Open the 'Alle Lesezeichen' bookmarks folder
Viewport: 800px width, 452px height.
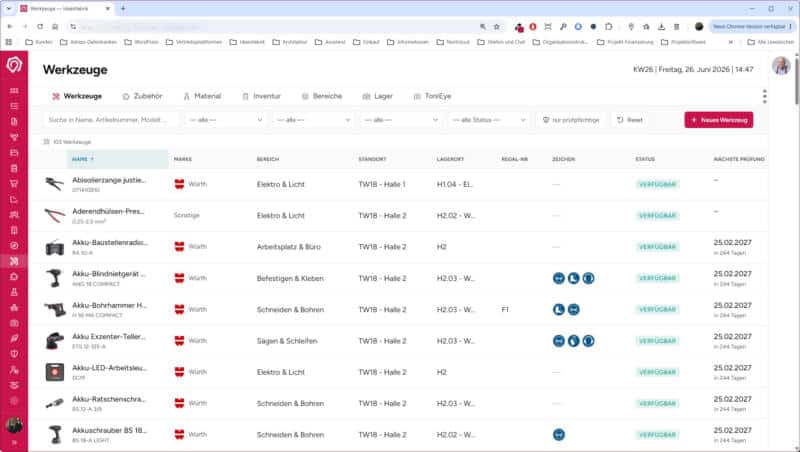771,42
